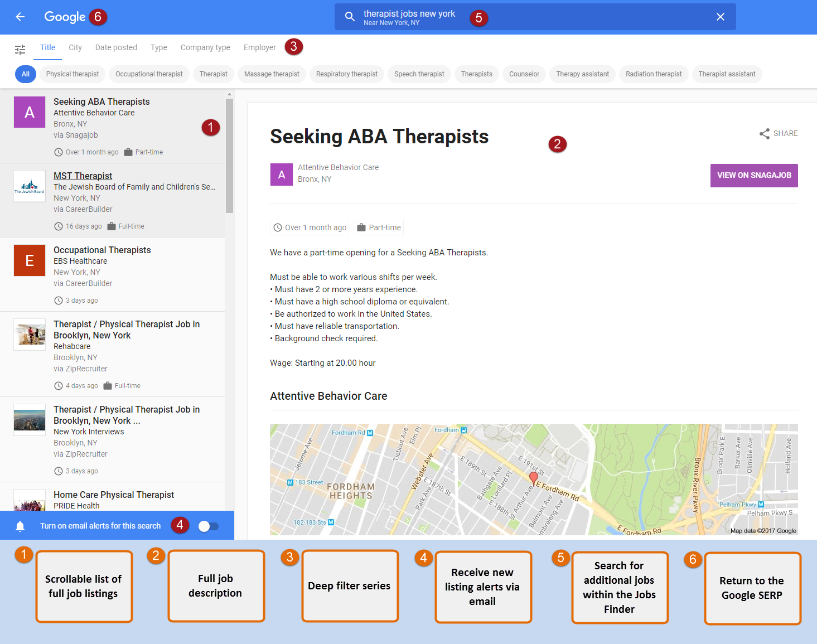Viewport: 817px width, 644px height.
Task: Expand the Date posted filter
Action: (x=116, y=47)
